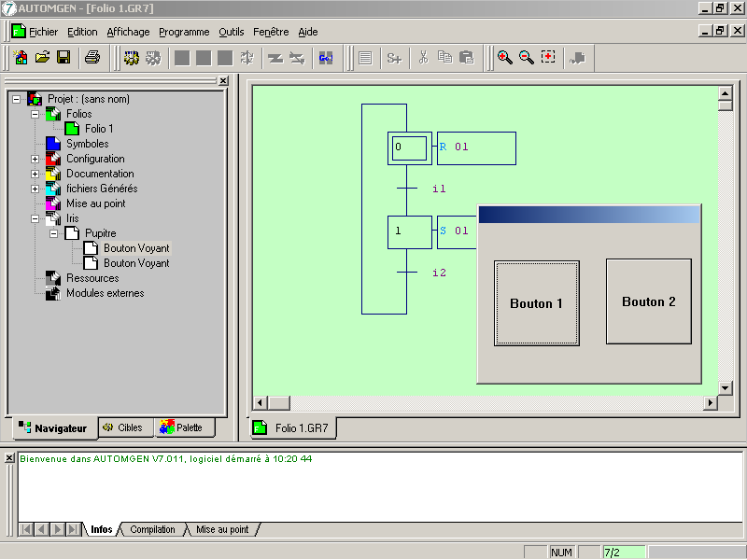Image resolution: width=747 pixels, height=560 pixels.
Task: Open the Programme menu
Action: coord(184,32)
